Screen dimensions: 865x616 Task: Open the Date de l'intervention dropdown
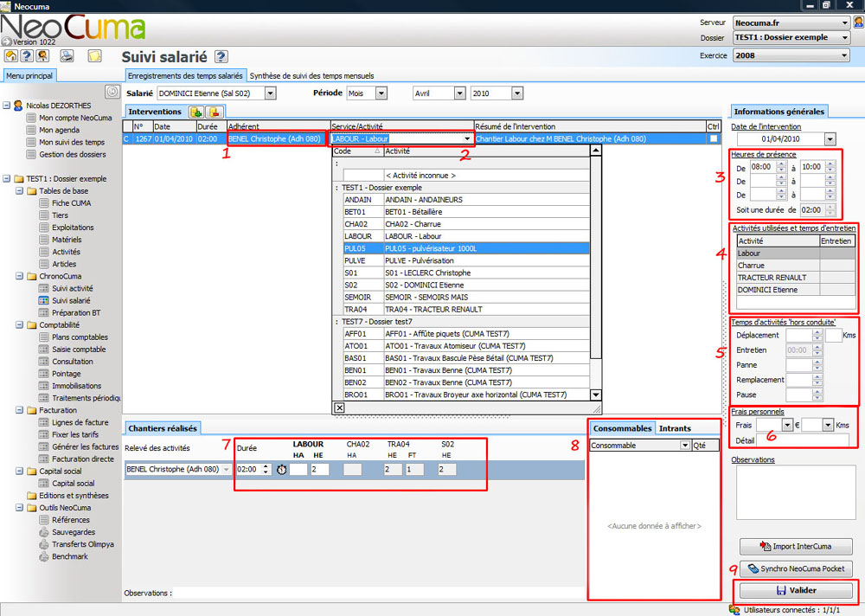pos(830,139)
